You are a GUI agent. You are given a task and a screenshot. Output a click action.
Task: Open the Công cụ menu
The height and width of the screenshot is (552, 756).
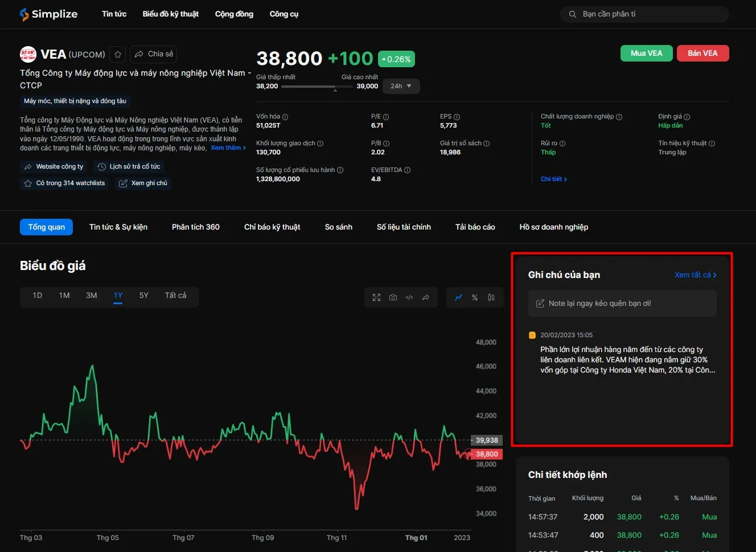click(x=284, y=14)
